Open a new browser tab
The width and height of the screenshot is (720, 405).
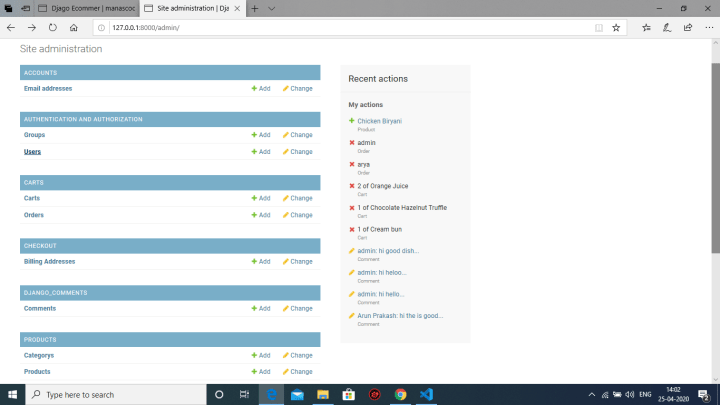tap(255, 8)
